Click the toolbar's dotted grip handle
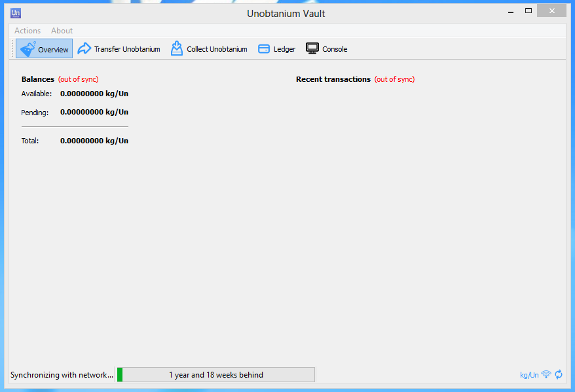 (x=12, y=49)
